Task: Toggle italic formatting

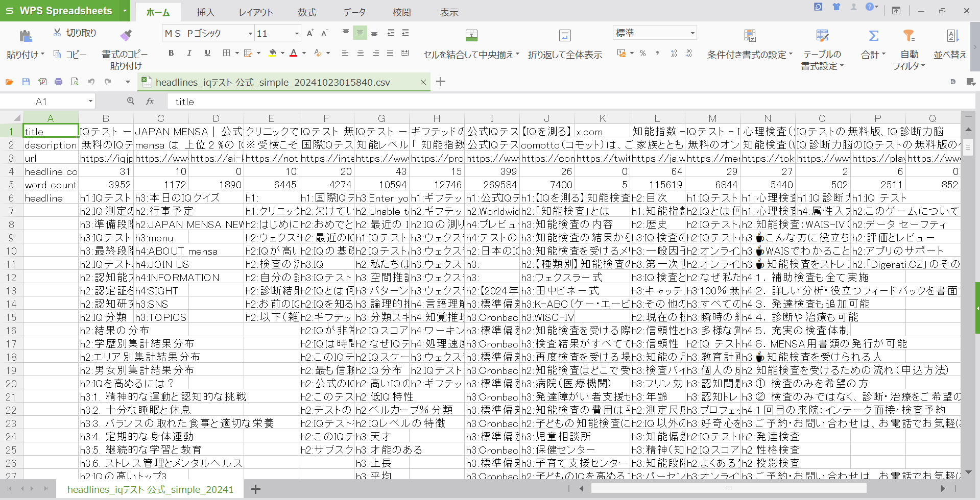Action: click(189, 53)
